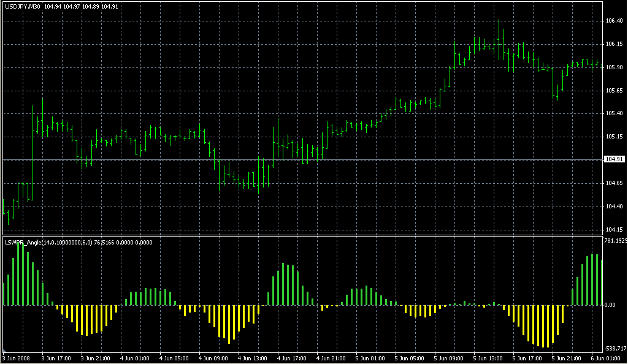Click the tallest green histogram bar at far left
Image resolution: width=628 pixels, height=364 pixels.
pyautogui.click(x=18, y=273)
